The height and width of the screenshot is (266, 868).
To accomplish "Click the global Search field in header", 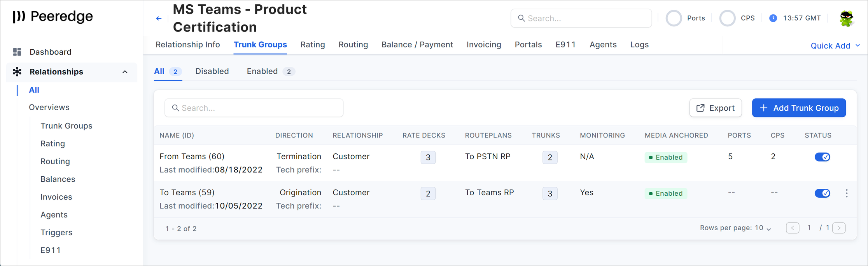I will (x=581, y=18).
